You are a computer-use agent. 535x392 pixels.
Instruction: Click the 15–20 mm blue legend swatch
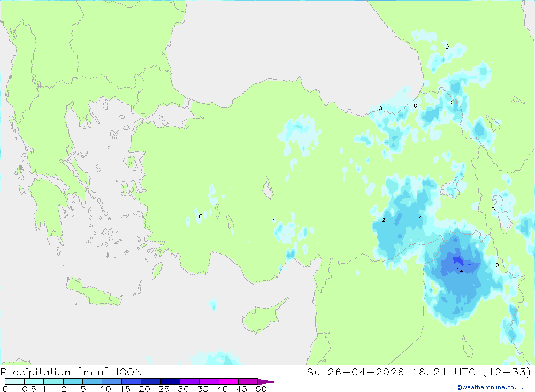(x=131, y=381)
